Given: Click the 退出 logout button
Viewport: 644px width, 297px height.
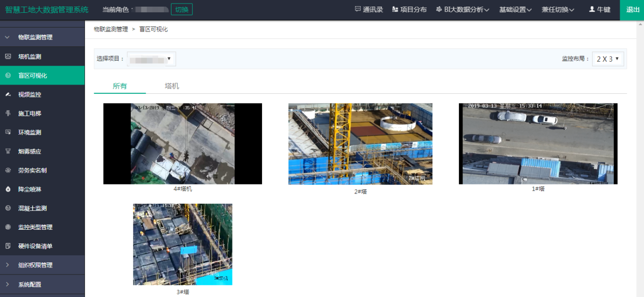Looking at the screenshot, I should point(632,10).
